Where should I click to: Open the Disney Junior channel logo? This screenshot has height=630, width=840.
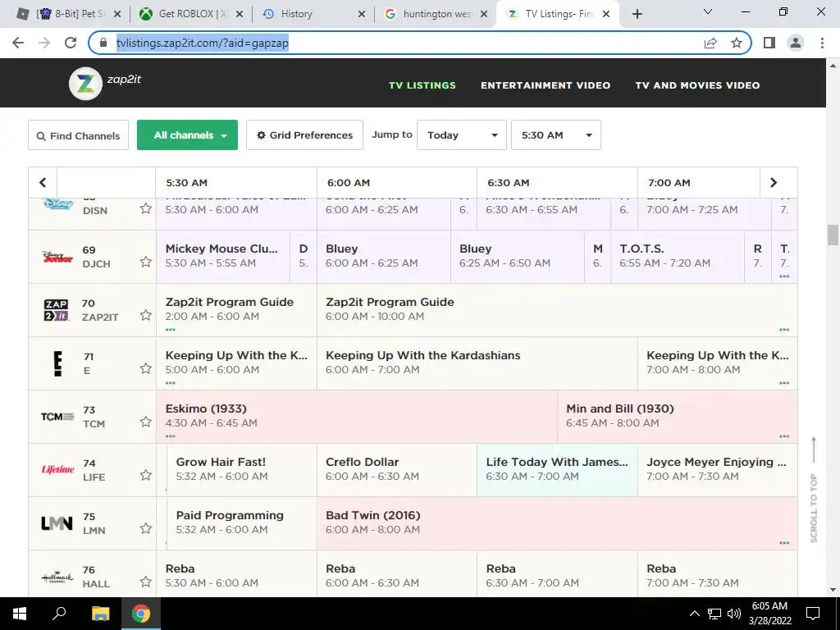click(57, 257)
